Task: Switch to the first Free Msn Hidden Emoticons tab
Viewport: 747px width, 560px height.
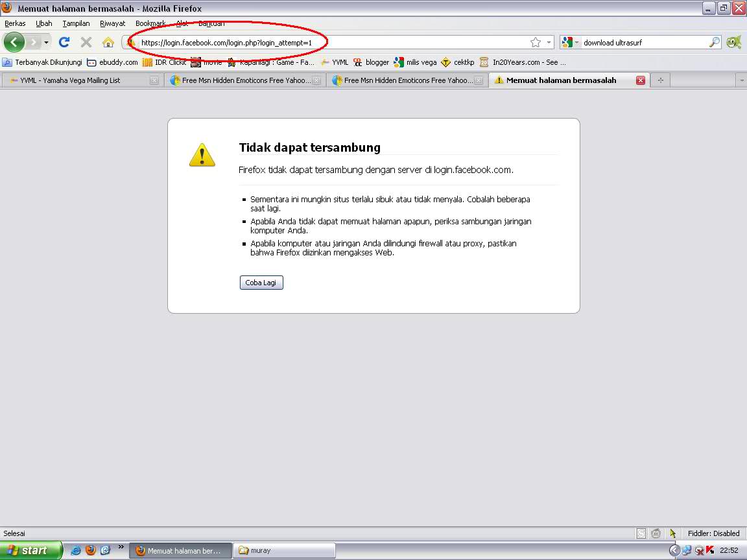Action: coord(245,80)
